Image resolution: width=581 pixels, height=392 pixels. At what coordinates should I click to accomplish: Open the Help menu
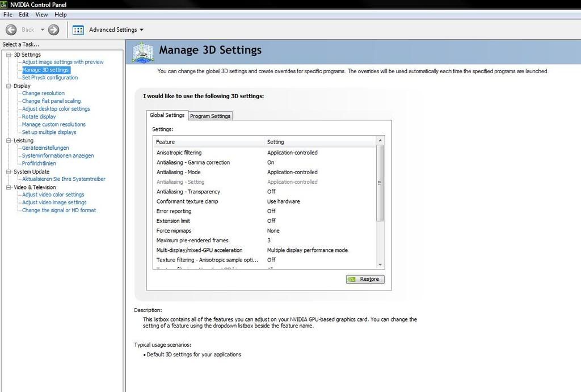pos(60,14)
